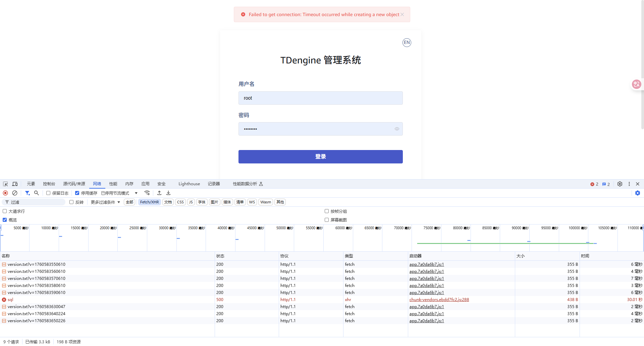
Task: Open the DevTools three-dot menu
Action: click(x=629, y=184)
